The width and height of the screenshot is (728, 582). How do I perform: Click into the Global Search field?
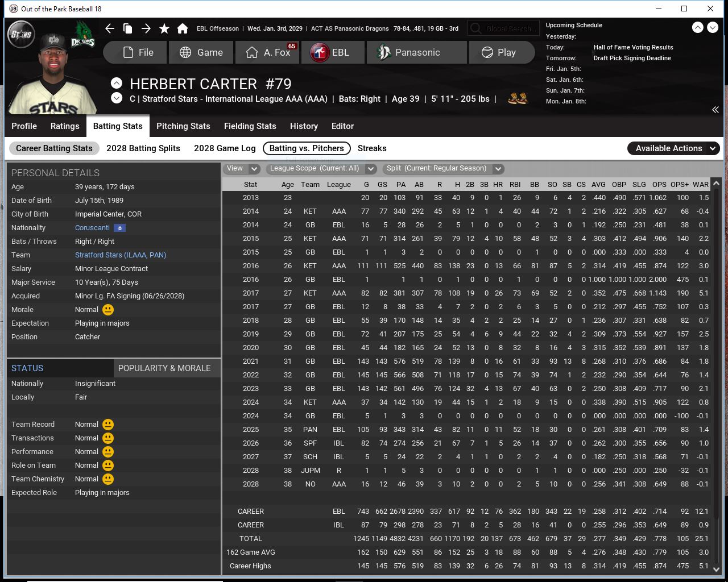pos(503,28)
